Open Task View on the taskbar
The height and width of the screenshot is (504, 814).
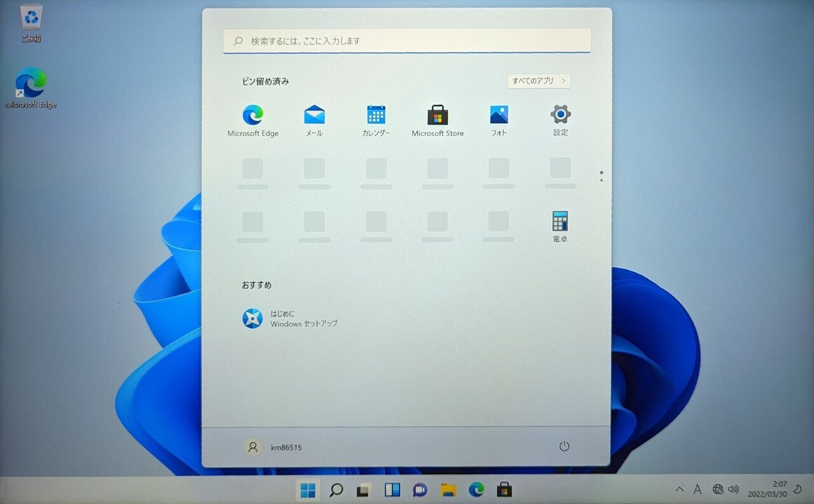pos(362,490)
